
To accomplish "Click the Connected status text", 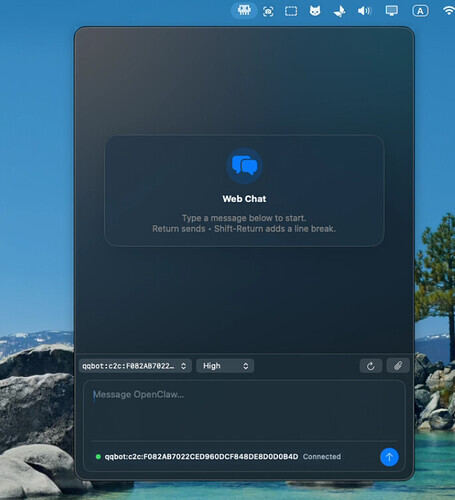I will (x=322, y=457).
